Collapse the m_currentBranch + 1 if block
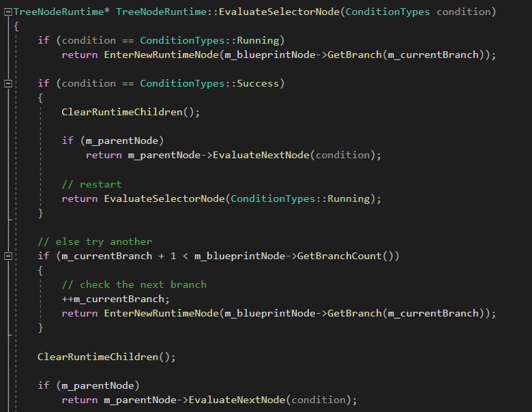This screenshot has width=532, height=412. click(8, 256)
